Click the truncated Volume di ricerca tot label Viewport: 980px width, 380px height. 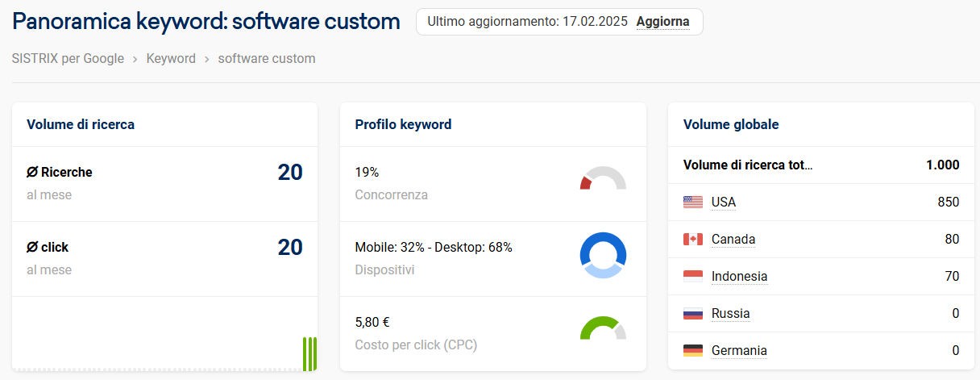point(748,165)
